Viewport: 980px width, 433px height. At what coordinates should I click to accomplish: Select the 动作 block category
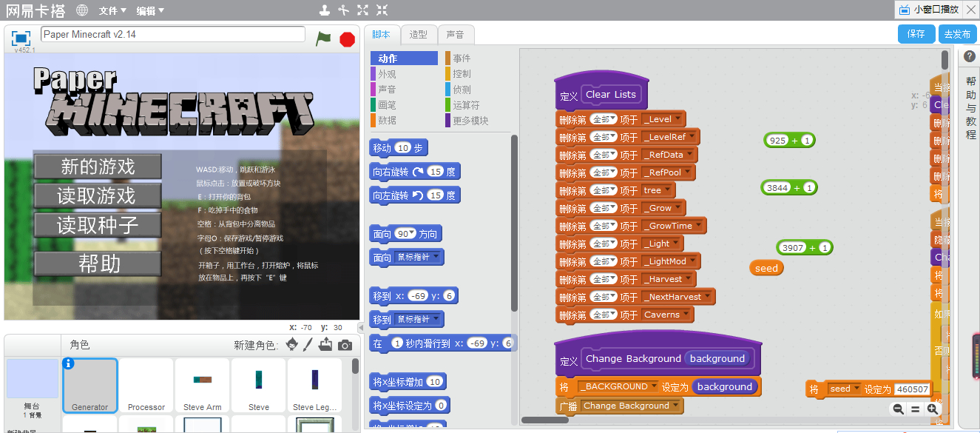[x=404, y=58]
